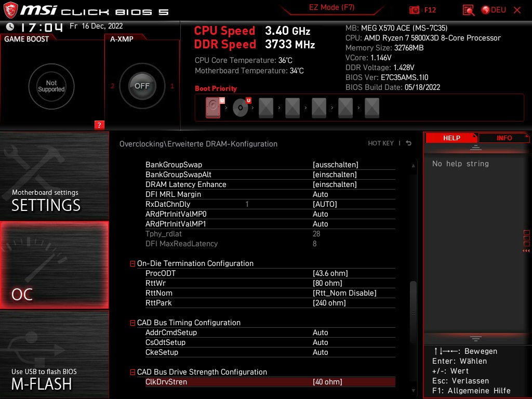Viewport: 532px width, 399px height.
Task: Click the clock icon beside the time
Action: coord(10,26)
